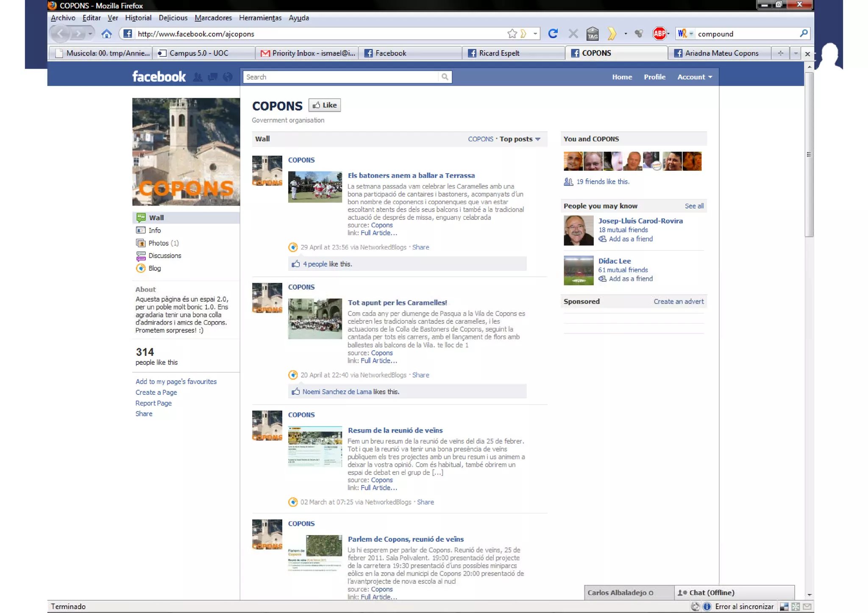
Task: Open the Chat (Offline) bar
Action: [734, 593]
